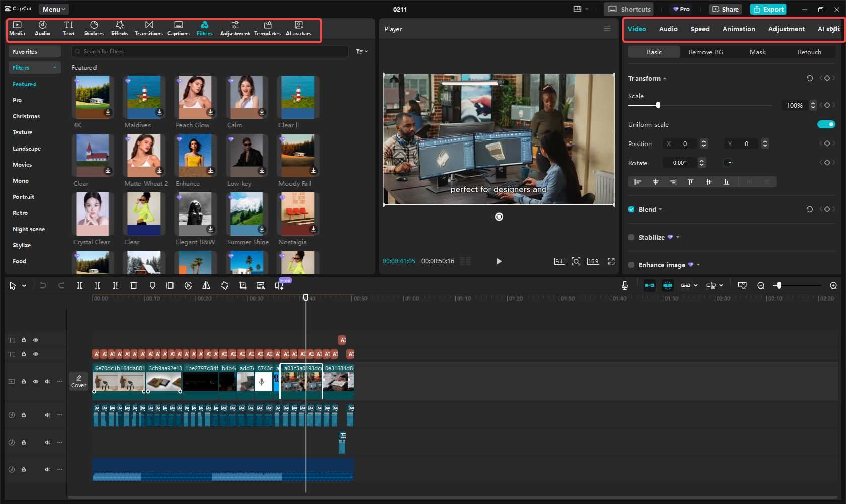The image size is (846, 504).
Task: Click the Scale slider handle
Action: [x=658, y=105]
